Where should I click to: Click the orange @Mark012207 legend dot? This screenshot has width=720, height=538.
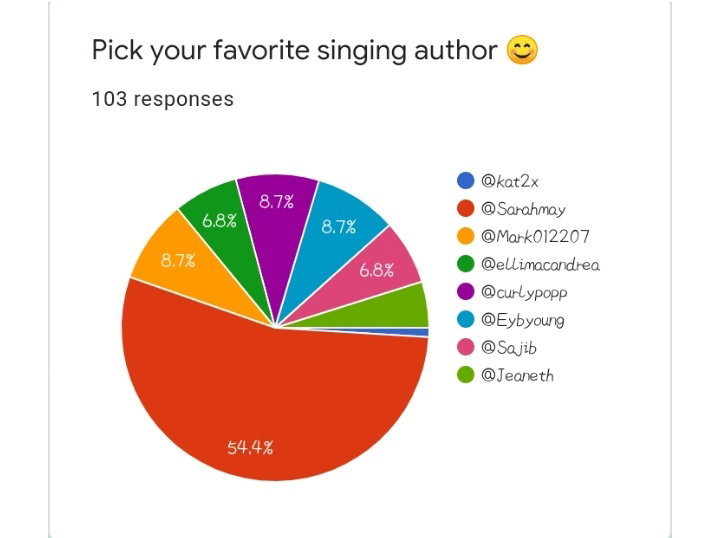tap(466, 236)
